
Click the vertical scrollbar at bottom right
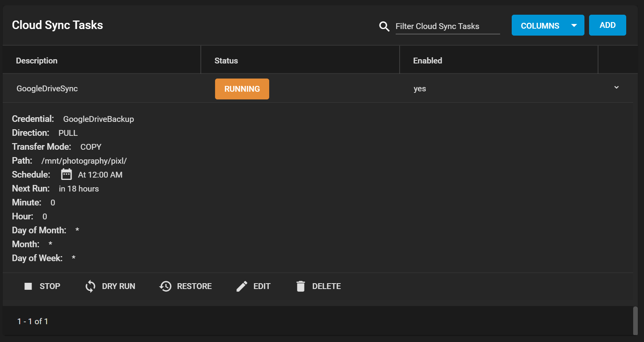635,320
